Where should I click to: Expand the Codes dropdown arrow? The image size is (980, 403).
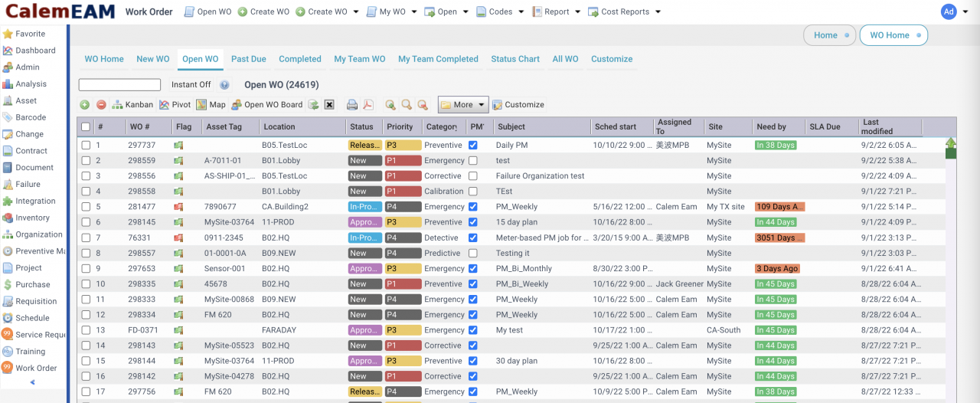click(521, 12)
